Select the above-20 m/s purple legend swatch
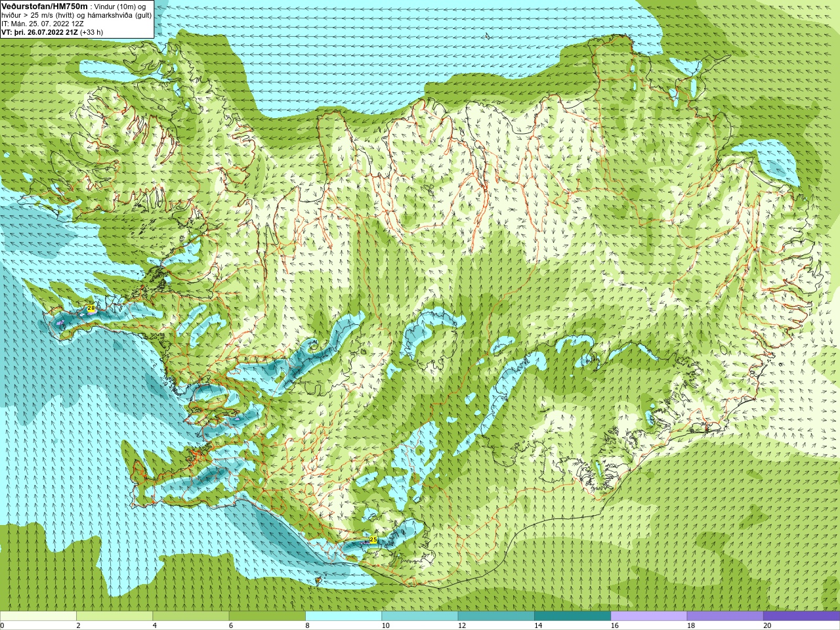The width and height of the screenshot is (840, 630). click(802, 616)
